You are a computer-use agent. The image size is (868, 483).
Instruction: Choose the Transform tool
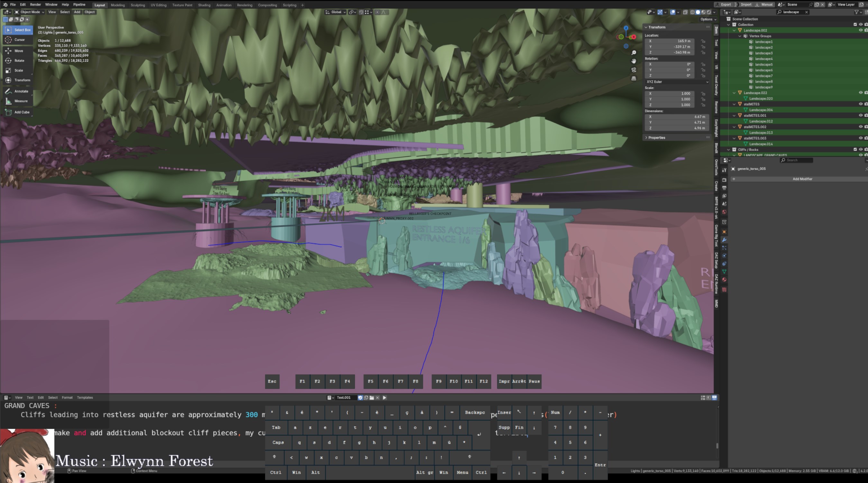(x=18, y=80)
